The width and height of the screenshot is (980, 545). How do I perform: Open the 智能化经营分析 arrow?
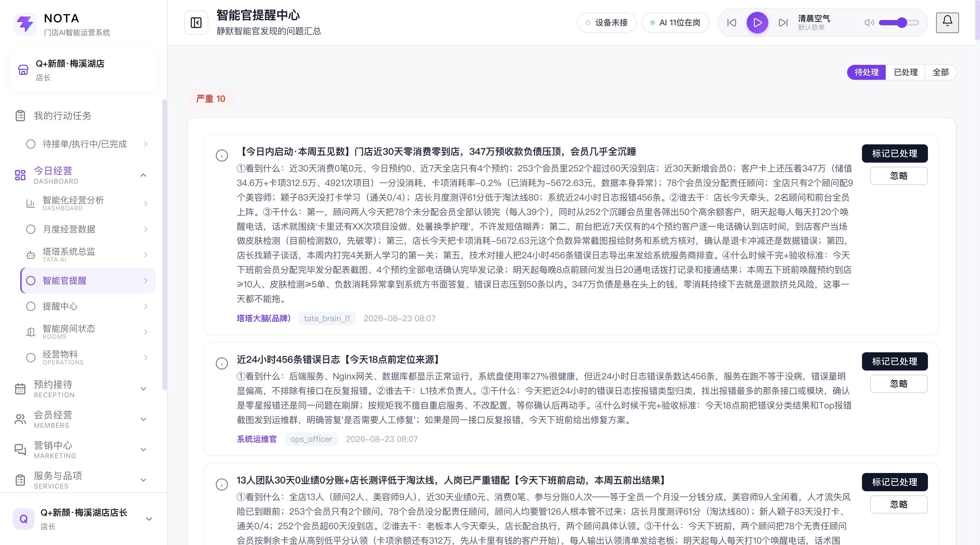click(x=146, y=204)
